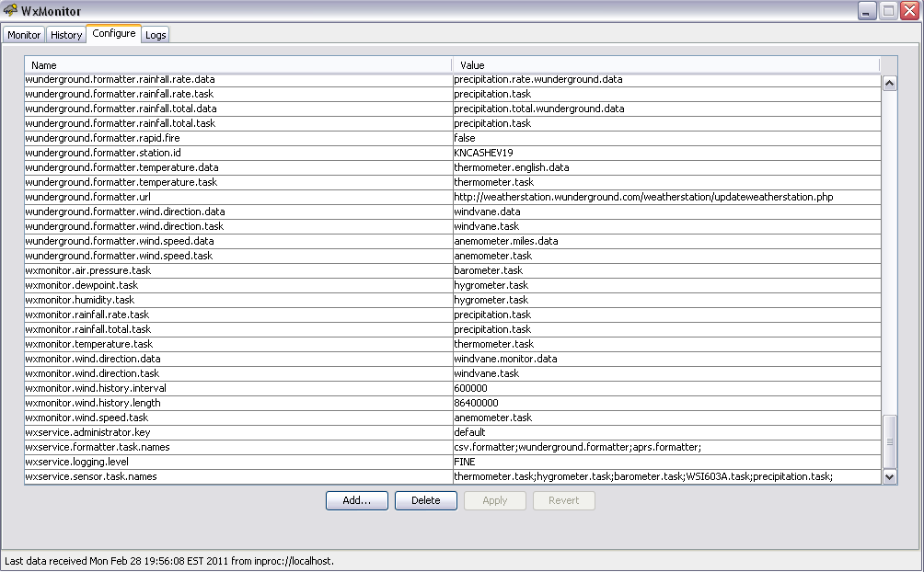Viewport: 924px width, 572px height.
Task: Click the Add... button
Action: (356, 500)
